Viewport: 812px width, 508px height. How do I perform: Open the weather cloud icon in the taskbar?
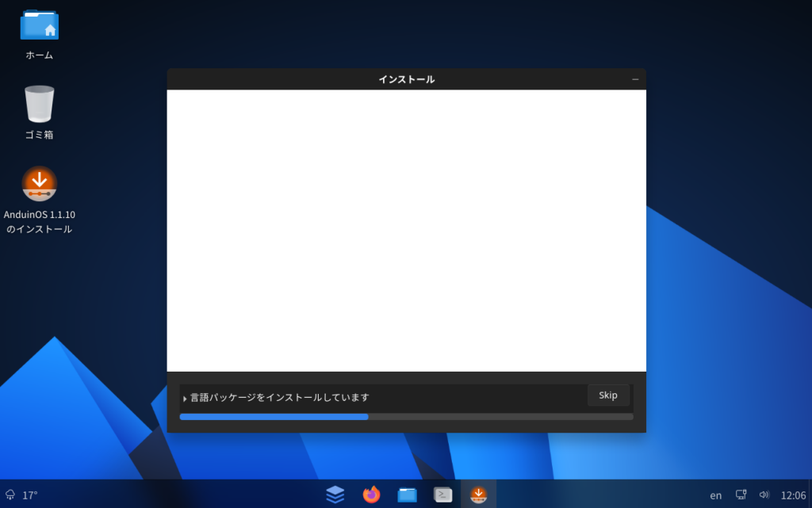pyautogui.click(x=10, y=495)
